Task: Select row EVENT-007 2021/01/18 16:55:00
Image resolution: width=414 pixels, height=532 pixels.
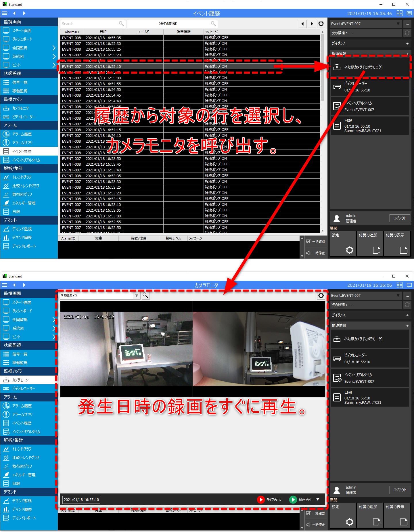Action: point(190,78)
